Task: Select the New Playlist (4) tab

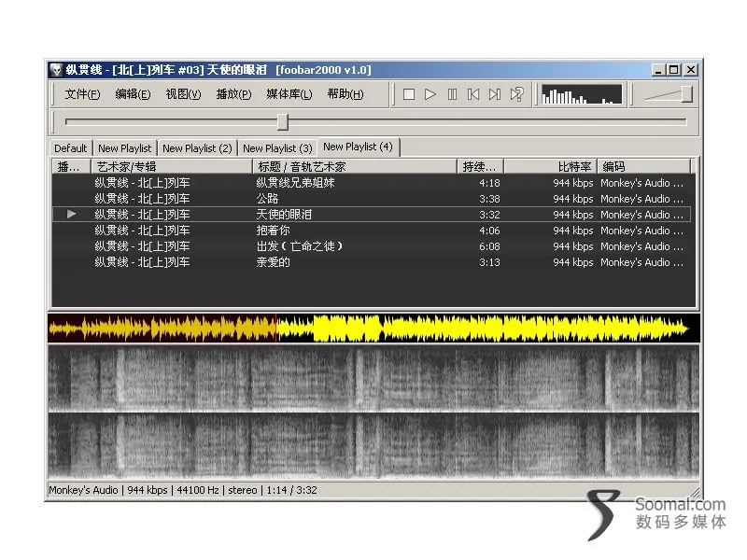Action: point(358,147)
